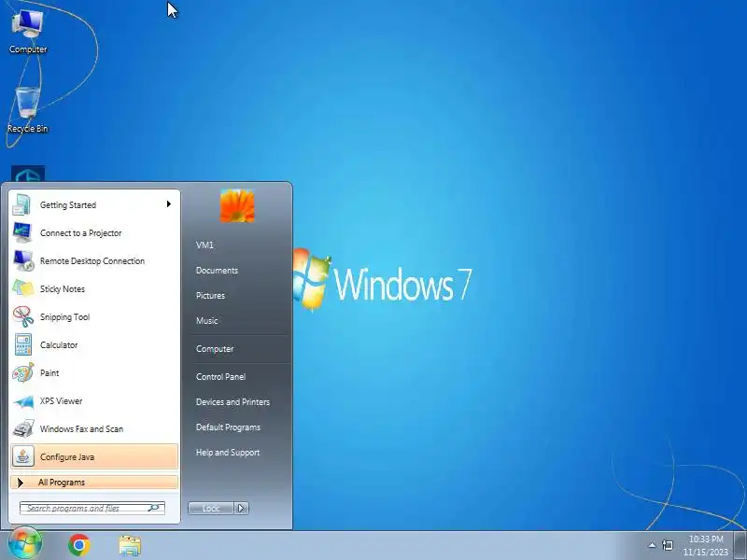Click the "Configure Java" label
The height and width of the screenshot is (560, 747).
(x=67, y=457)
